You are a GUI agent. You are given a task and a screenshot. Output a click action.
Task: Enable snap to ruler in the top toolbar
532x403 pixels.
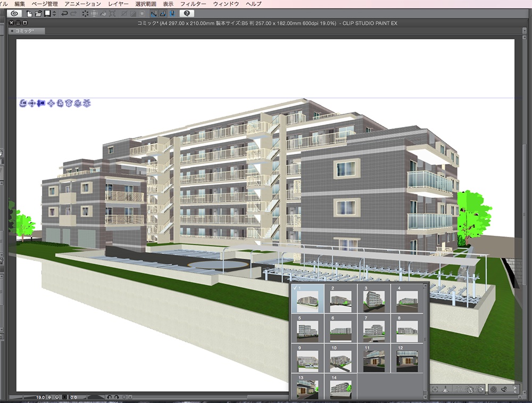coord(153,14)
